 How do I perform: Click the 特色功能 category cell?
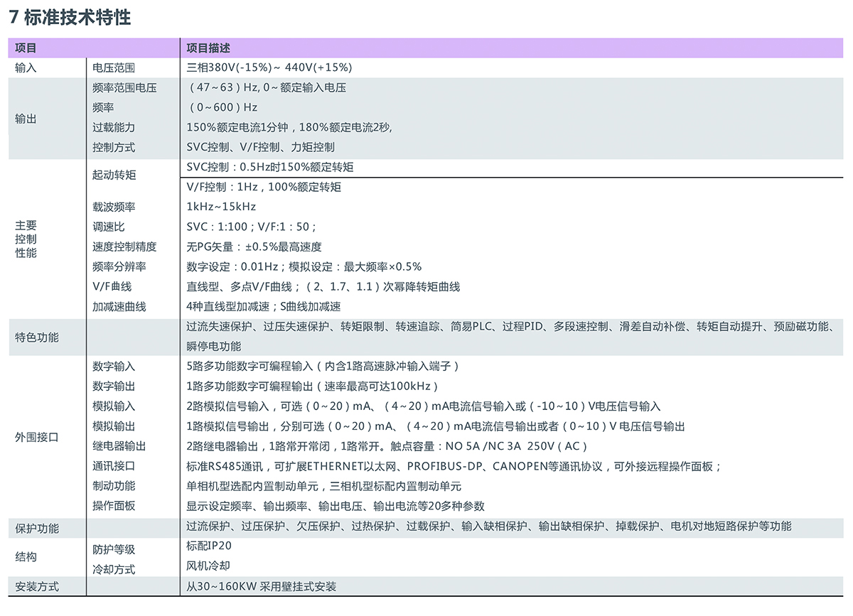point(37,337)
